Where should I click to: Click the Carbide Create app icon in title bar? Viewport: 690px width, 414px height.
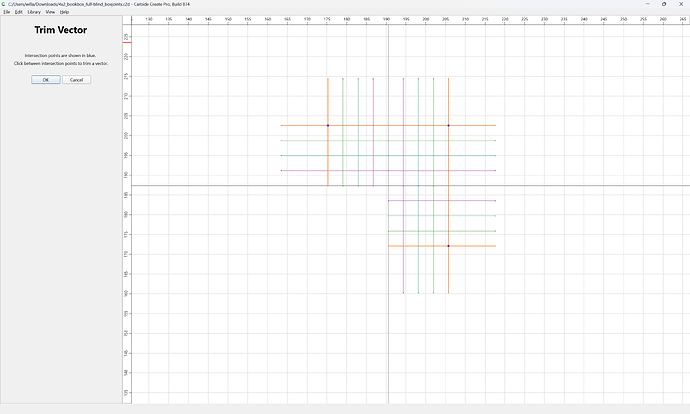(4, 4)
